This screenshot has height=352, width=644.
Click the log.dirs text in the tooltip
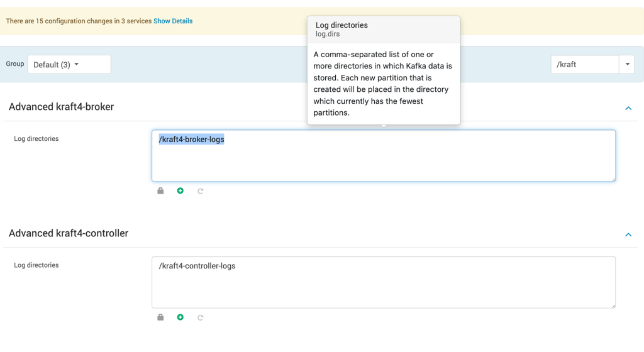[x=328, y=34]
